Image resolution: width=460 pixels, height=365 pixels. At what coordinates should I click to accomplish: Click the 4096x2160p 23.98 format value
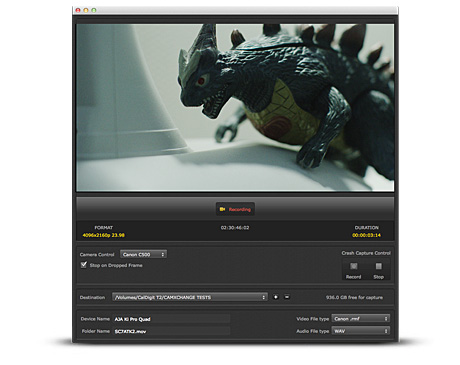pyautogui.click(x=104, y=235)
